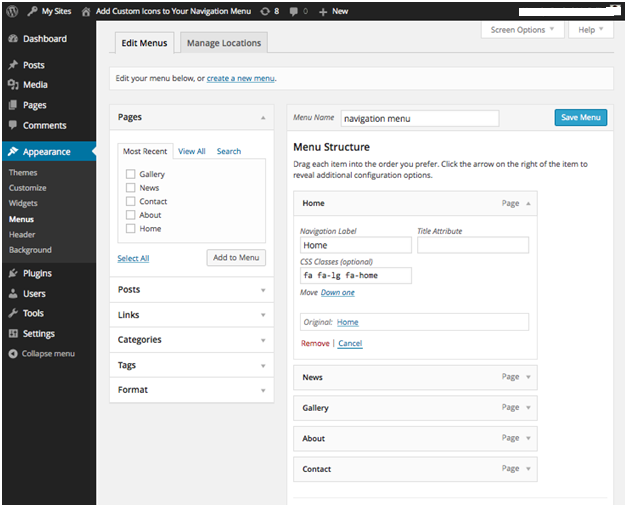Select the View All tab
The height and width of the screenshot is (507, 625).
click(192, 151)
